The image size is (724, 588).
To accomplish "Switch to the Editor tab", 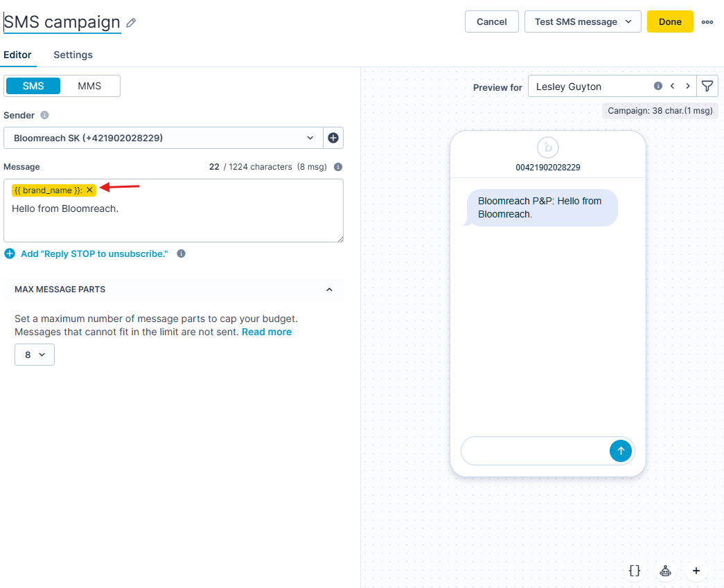I will 17,55.
